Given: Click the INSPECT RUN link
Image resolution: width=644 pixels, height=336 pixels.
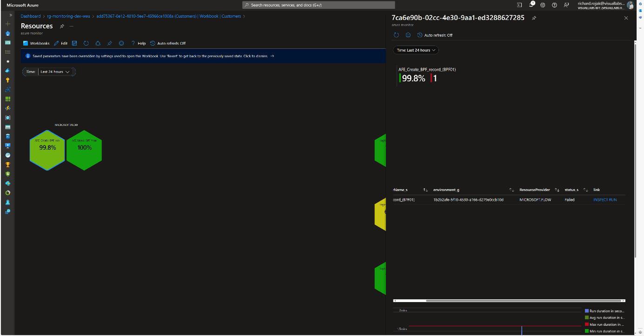Looking at the screenshot, I should (x=605, y=200).
